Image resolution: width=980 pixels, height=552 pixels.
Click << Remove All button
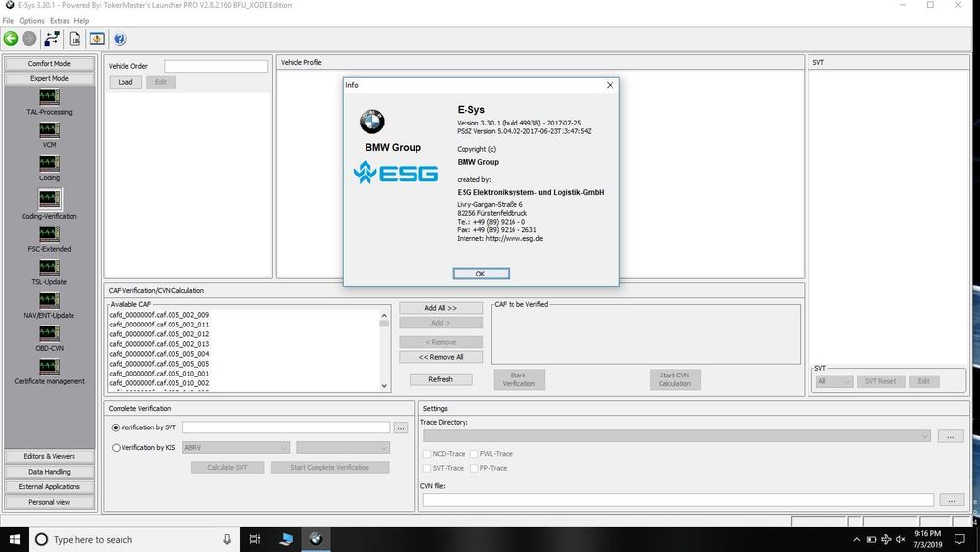point(441,357)
